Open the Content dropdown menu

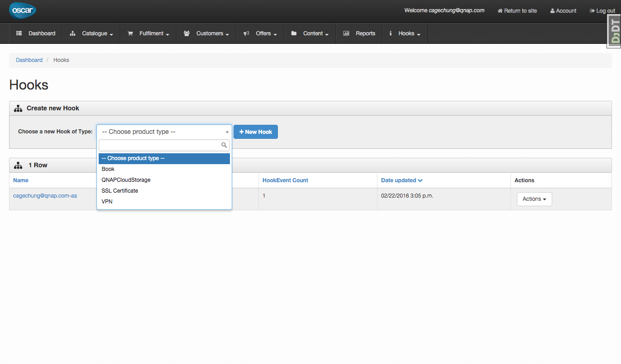coord(310,33)
